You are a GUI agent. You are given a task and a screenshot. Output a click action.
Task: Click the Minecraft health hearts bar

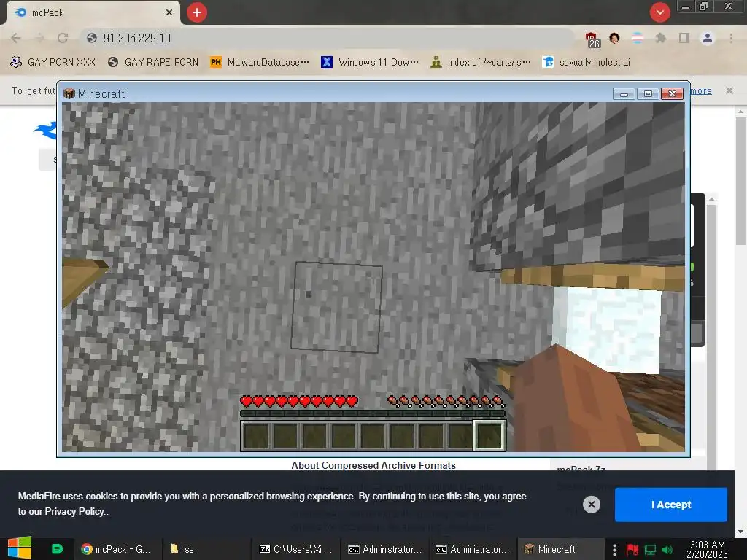[x=299, y=402]
